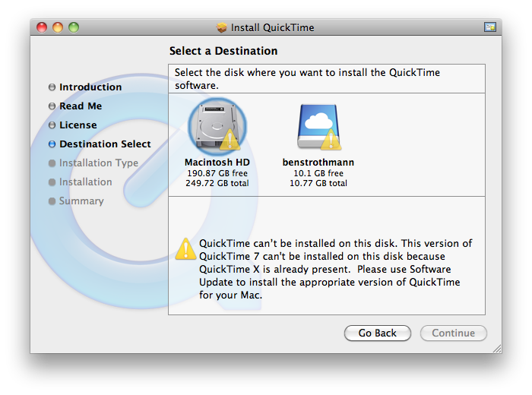The image size is (532, 395).
Task: Click the '249.72 GB total' text
Action: coord(217,183)
